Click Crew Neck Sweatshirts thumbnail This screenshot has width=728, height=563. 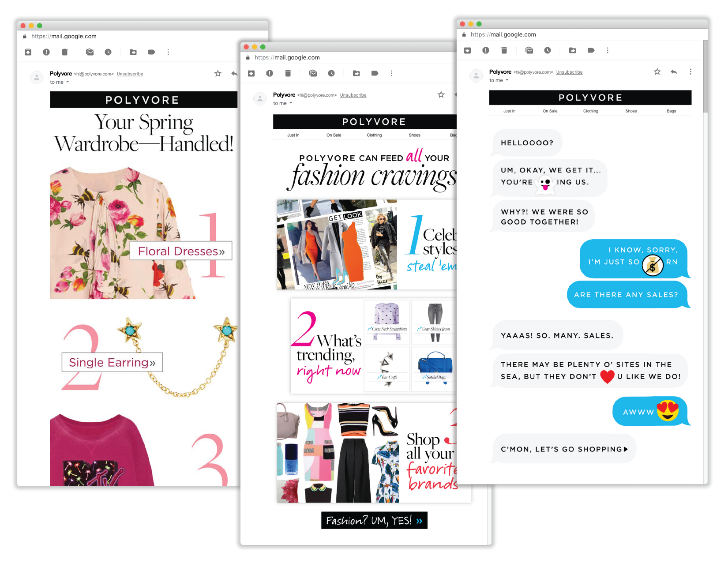(x=387, y=322)
